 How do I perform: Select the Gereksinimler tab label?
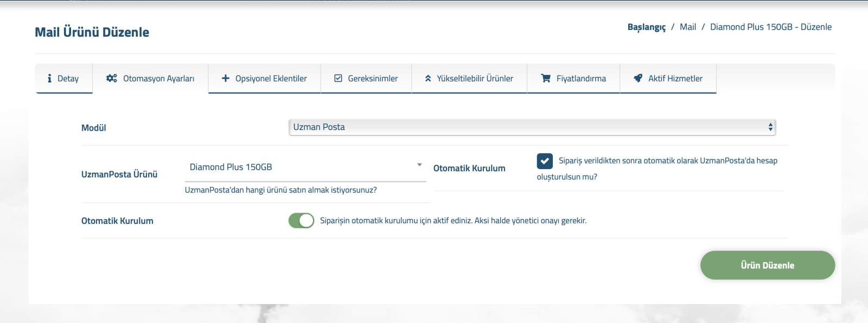click(373, 79)
